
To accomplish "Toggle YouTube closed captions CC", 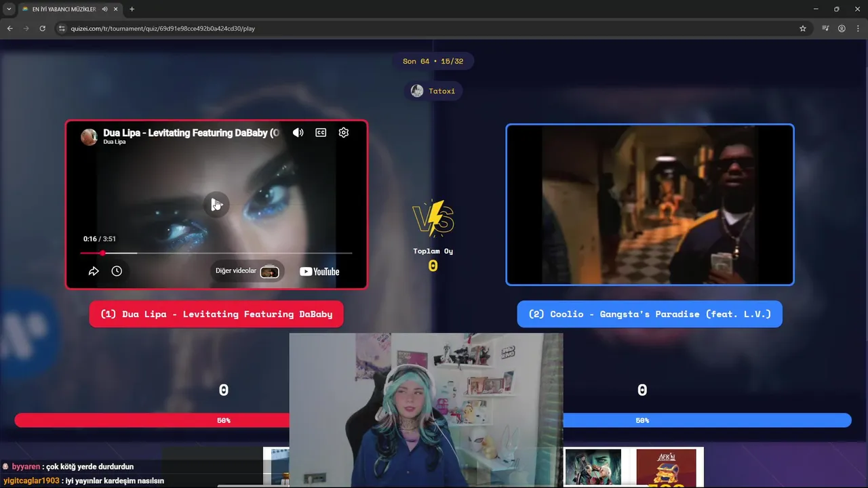I will click(321, 133).
